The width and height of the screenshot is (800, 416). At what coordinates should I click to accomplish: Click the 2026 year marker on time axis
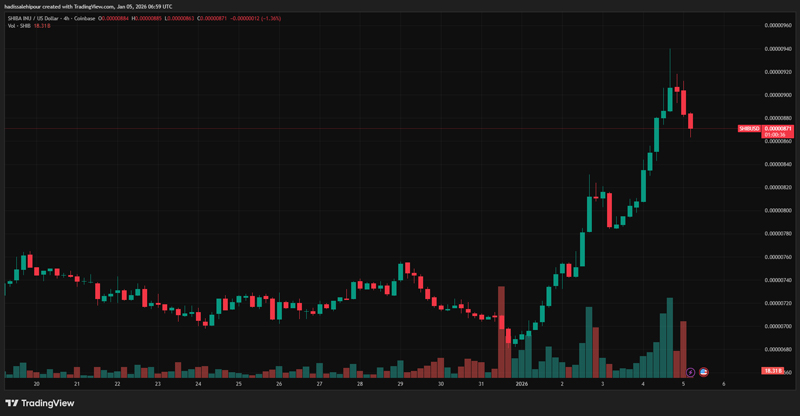pyautogui.click(x=521, y=384)
